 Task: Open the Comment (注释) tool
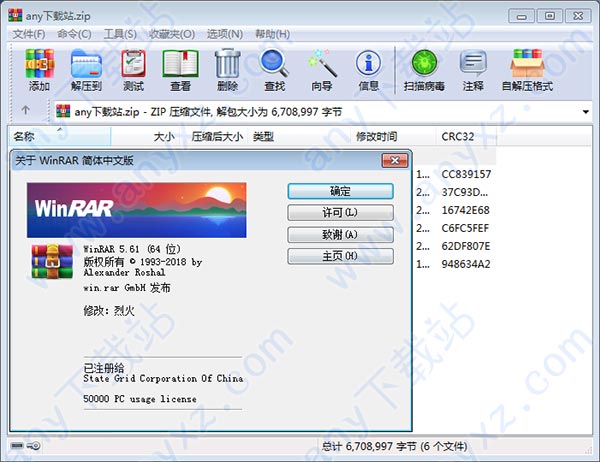pyautogui.click(x=473, y=70)
